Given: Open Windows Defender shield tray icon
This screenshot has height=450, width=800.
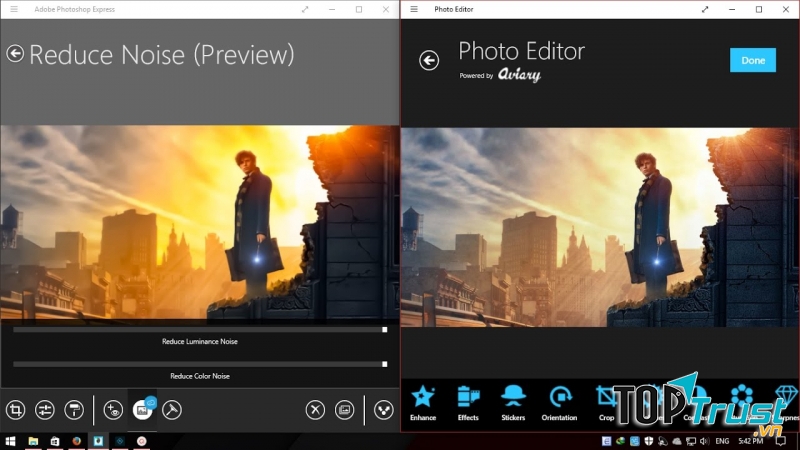Looking at the screenshot, I should (x=648, y=441).
